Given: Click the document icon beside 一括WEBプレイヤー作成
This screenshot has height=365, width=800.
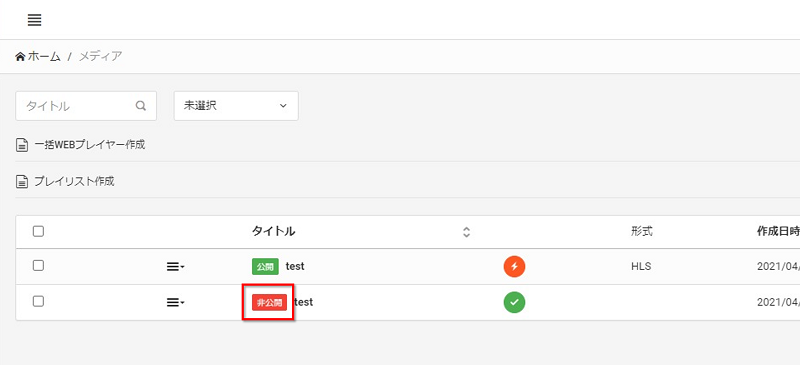Looking at the screenshot, I should coord(21,145).
